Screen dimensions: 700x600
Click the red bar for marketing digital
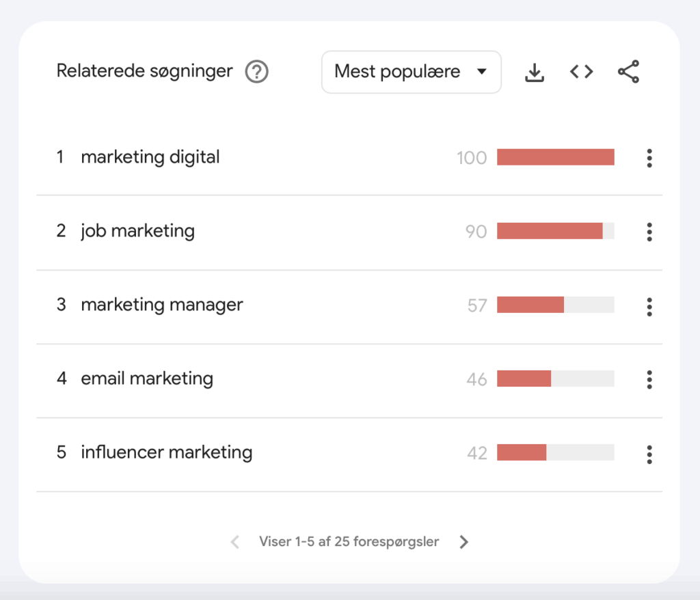(555, 157)
